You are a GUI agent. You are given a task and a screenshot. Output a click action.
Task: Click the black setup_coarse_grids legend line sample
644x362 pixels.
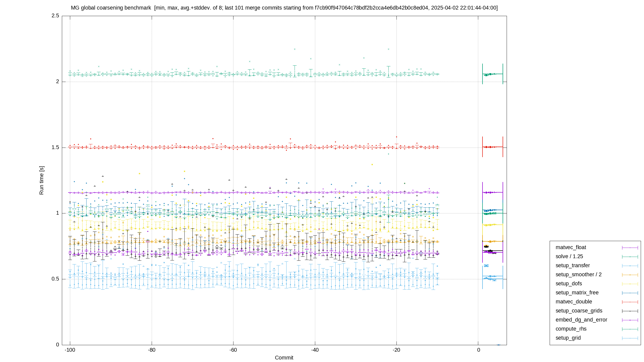pos(630,311)
